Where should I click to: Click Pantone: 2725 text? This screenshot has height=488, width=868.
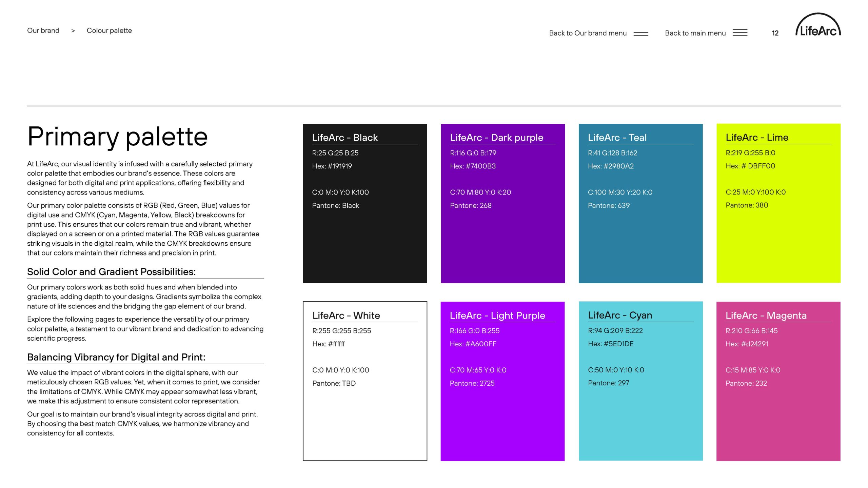[x=472, y=383]
